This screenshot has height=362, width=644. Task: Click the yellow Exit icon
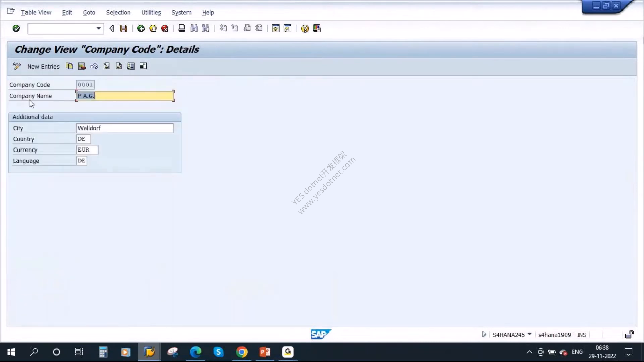click(x=153, y=28)
